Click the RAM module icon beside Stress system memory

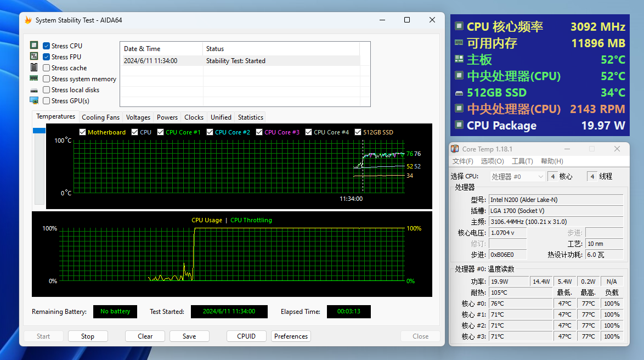[34, 78]
